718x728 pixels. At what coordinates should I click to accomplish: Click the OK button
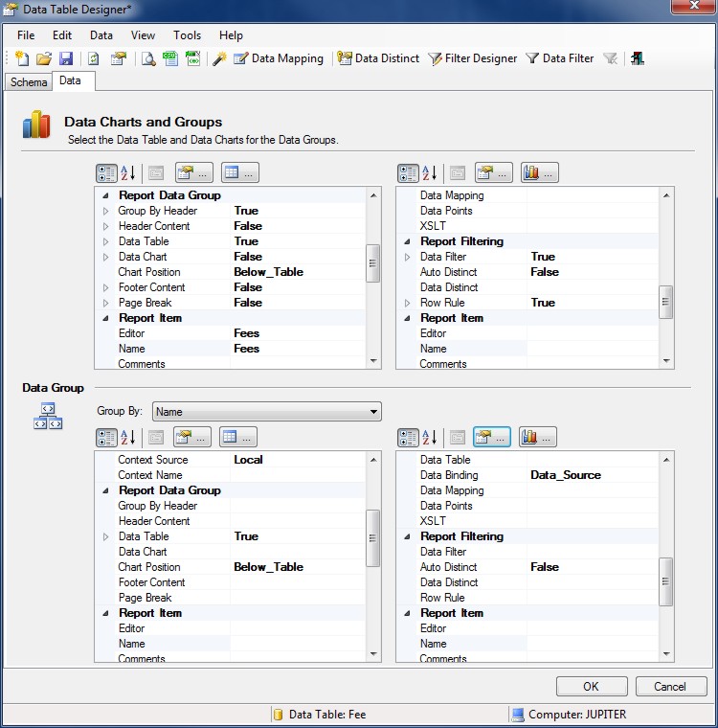click(591, 686)
